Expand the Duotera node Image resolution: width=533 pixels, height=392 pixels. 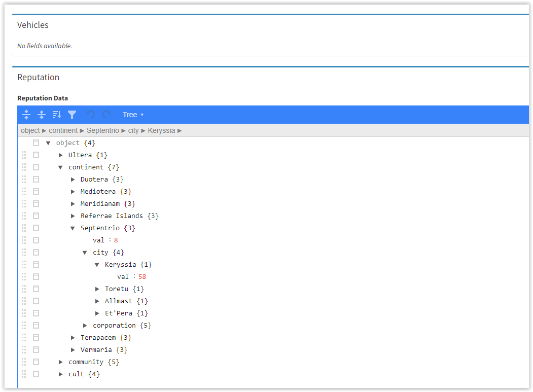click(73, 180)
